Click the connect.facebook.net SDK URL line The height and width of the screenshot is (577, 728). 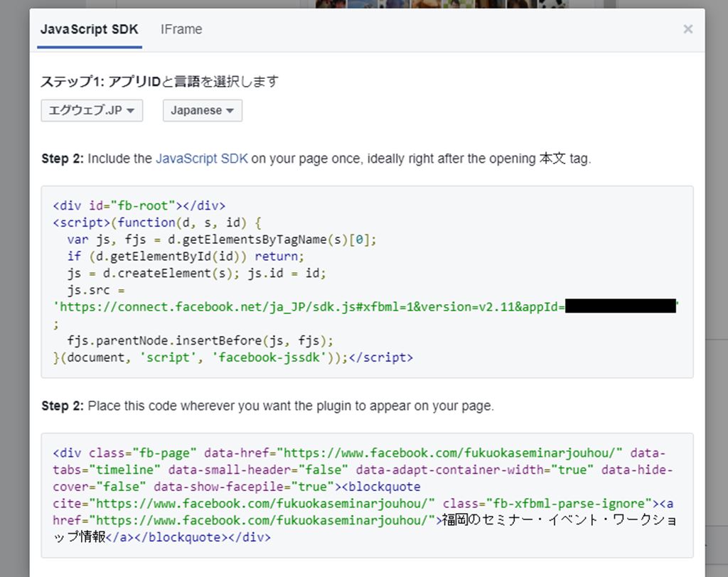click(366, 307)
